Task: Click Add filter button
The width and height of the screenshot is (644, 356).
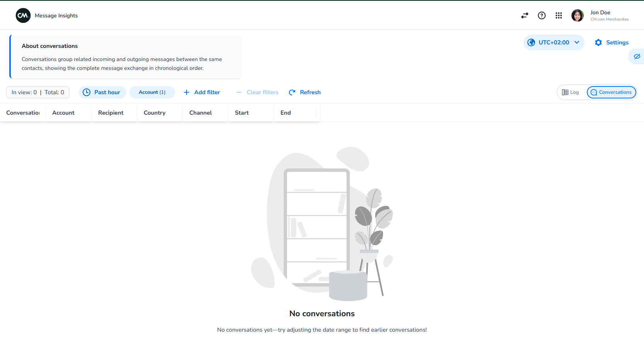Action: [x=202, y=92]
